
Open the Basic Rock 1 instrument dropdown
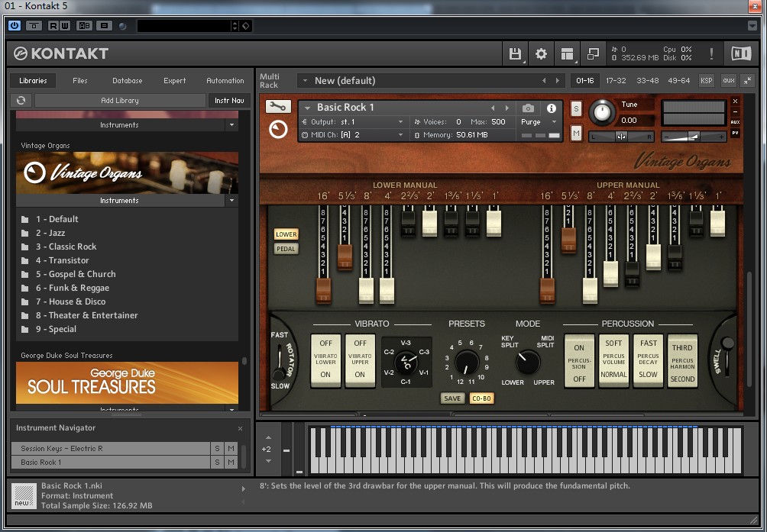(x=308, y=108)
